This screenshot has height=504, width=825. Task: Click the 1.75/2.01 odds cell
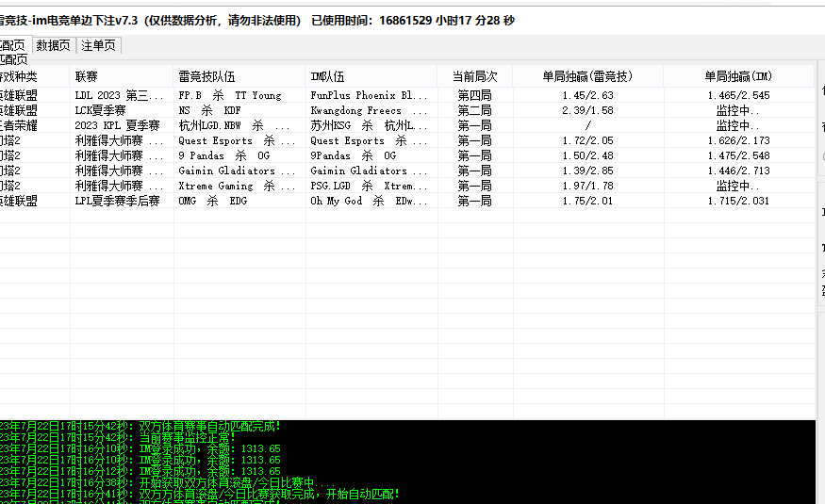point(587,201)
